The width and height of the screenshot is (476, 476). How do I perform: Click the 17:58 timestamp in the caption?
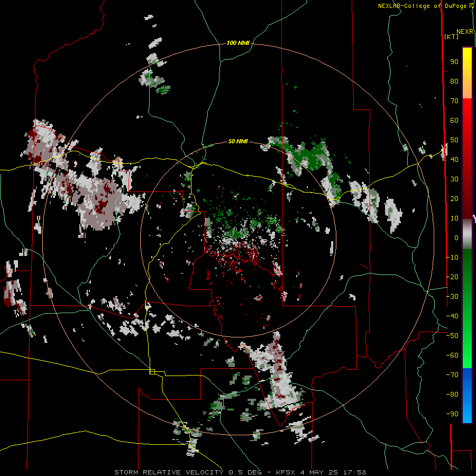355,472
